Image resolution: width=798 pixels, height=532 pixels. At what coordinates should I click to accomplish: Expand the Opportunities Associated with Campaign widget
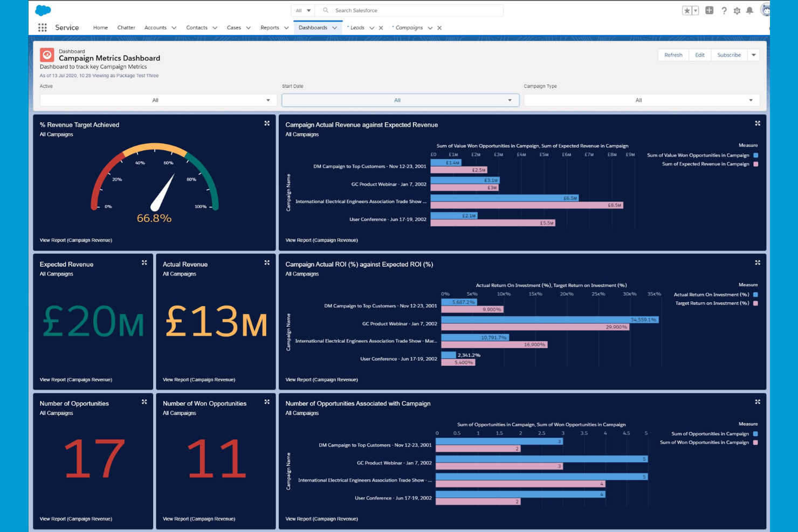[x=758, y=402]
